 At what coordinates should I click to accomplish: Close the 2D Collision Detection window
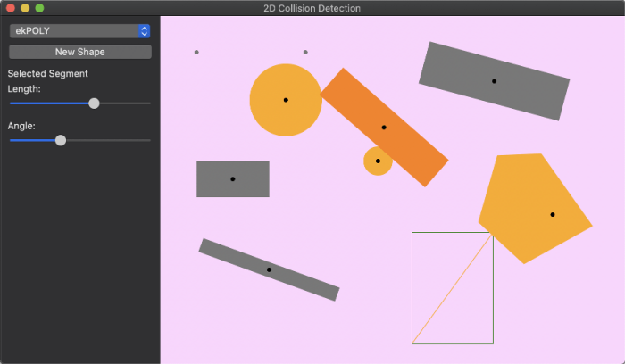(11, 8)
